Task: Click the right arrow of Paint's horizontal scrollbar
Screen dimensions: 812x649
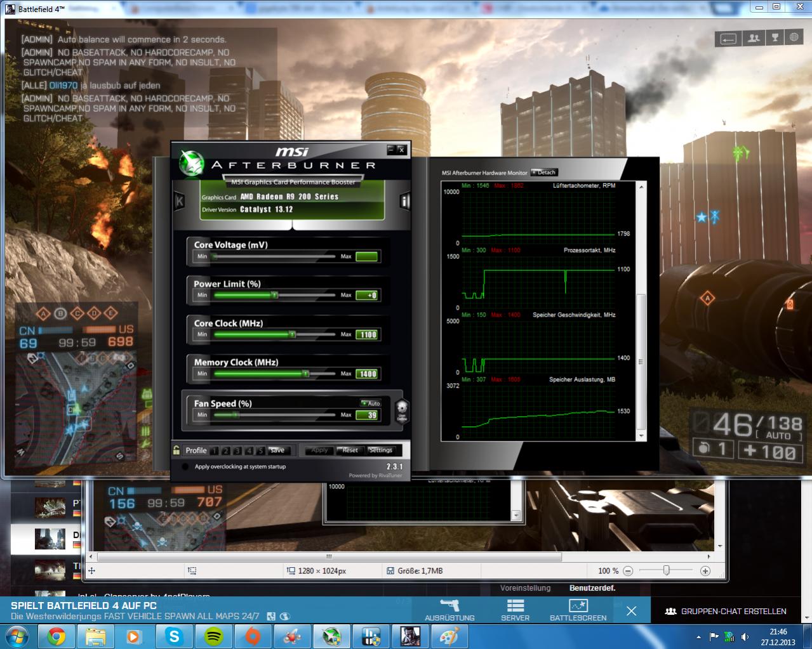Action: 710,558
